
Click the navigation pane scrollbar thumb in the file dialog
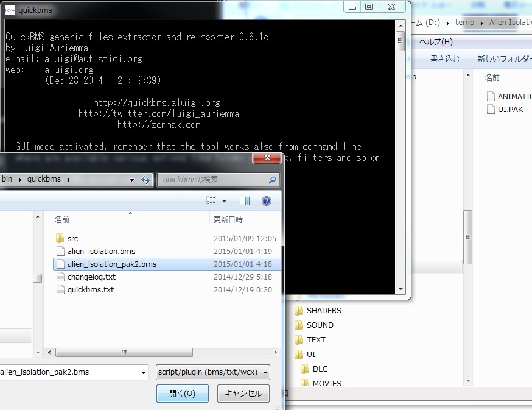[x=38, y=278]
